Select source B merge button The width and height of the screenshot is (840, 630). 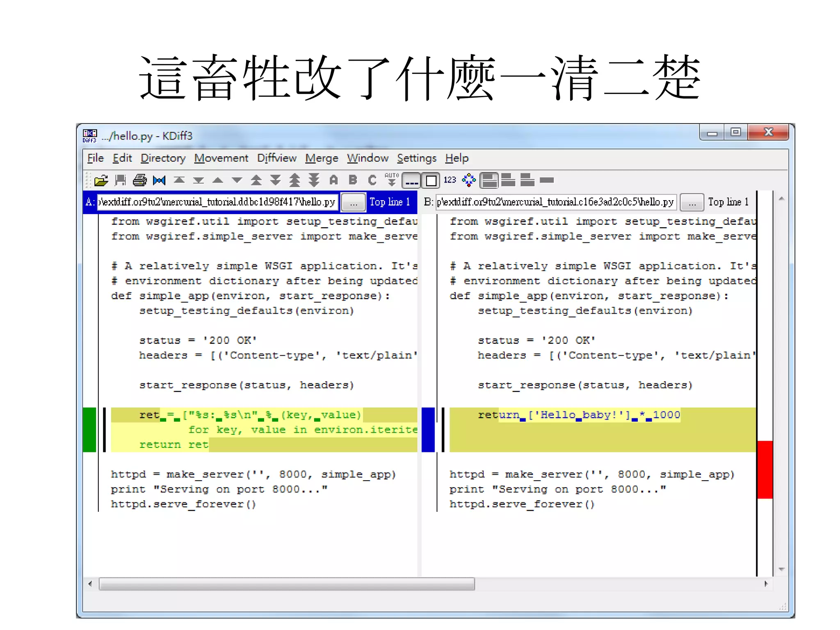tap(353, 180)
